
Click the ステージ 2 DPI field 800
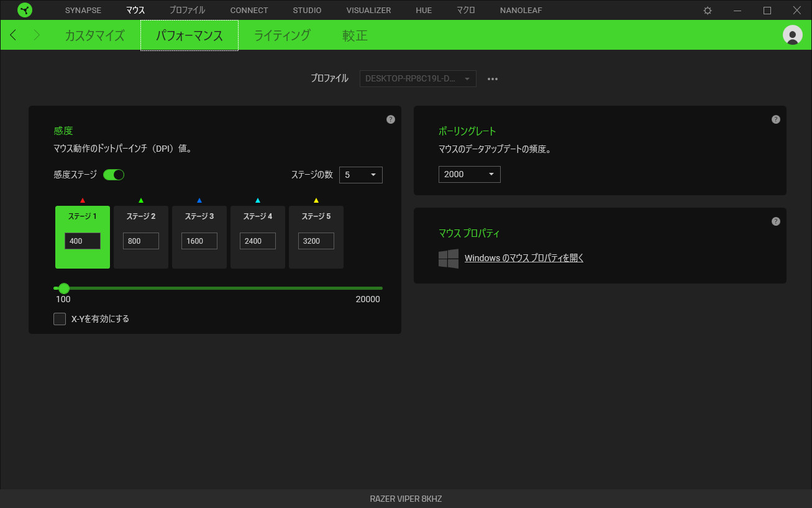141,241
